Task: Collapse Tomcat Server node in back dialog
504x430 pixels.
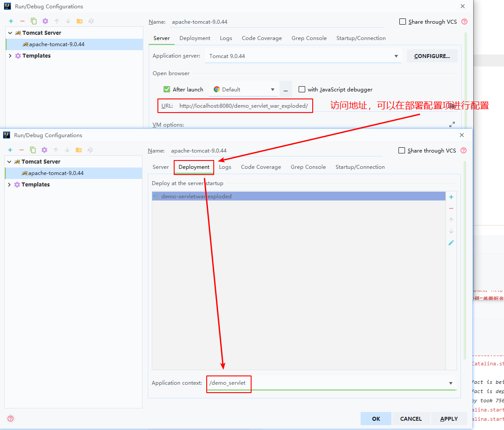Action: (x=10, y=33)
